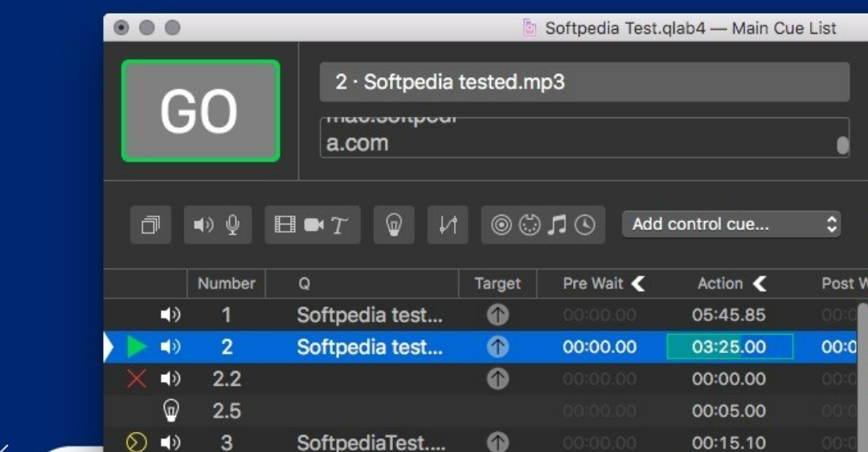
Task: Click the target arrow for cue 3
Action: pos(497,442)
